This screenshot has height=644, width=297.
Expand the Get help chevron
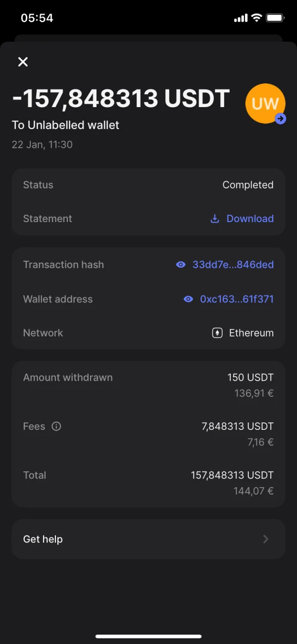click(266, 539)
